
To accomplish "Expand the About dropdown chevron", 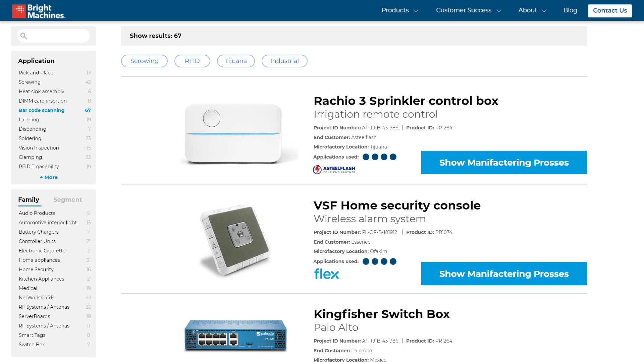I will click(544, 11).
